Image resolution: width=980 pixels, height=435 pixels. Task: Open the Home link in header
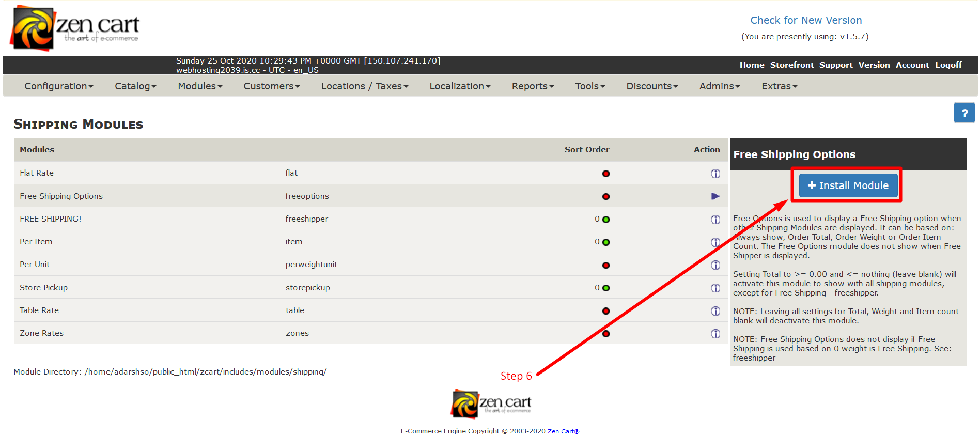(x=752, y=65)
